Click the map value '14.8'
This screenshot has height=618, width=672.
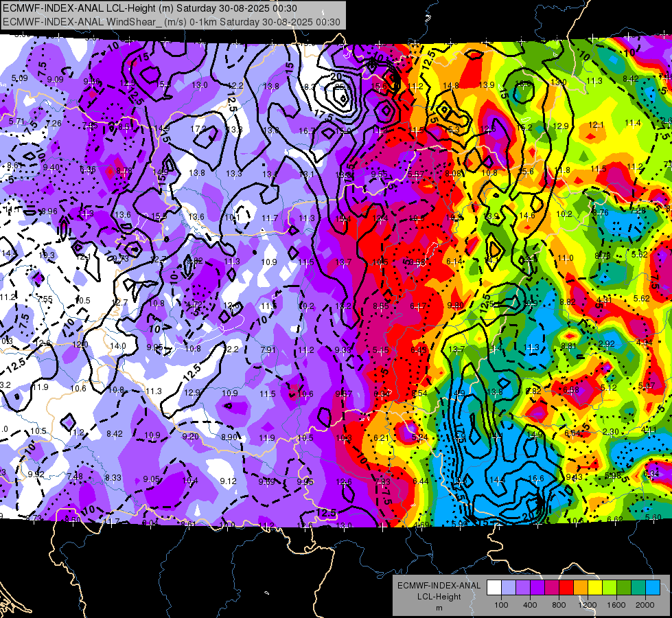pos(451,86)
